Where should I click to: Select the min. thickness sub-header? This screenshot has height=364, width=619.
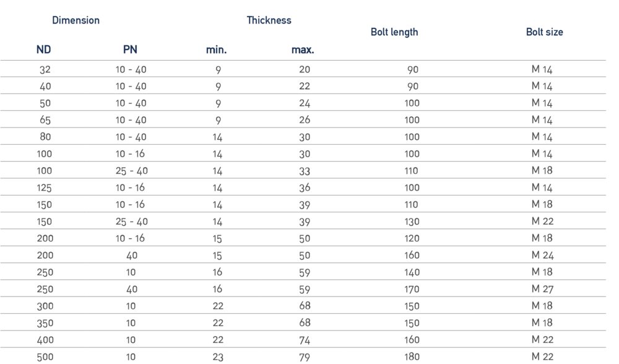tap(216, 50)
